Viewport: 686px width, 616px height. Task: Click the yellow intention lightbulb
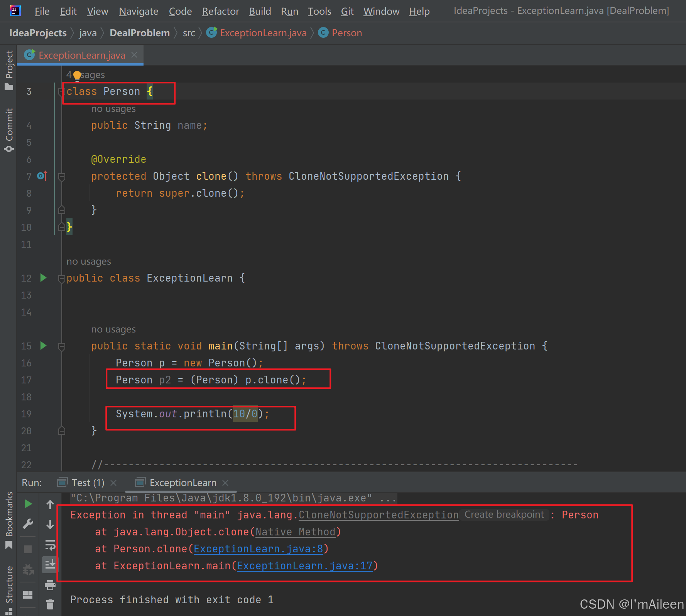(x=77, y=75)
